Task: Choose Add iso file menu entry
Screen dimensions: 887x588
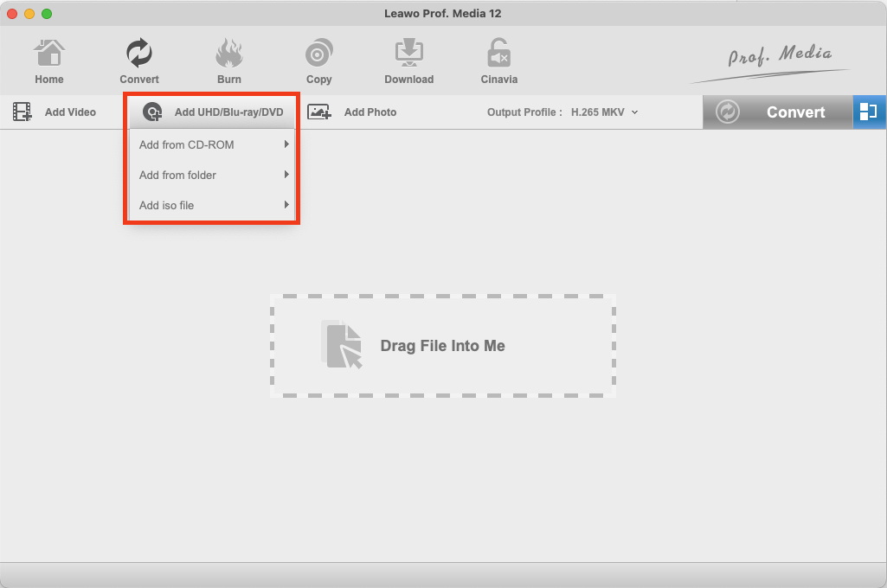Action: [211, 205]
